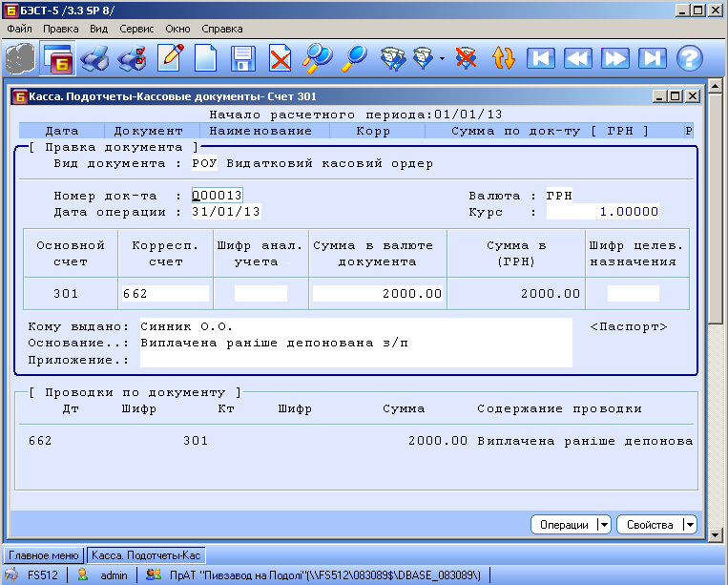This screenshot has width=728, height=585.
Task: Switch to Касса. Подотчеты-Кас tab
Action: coord(146,555)
